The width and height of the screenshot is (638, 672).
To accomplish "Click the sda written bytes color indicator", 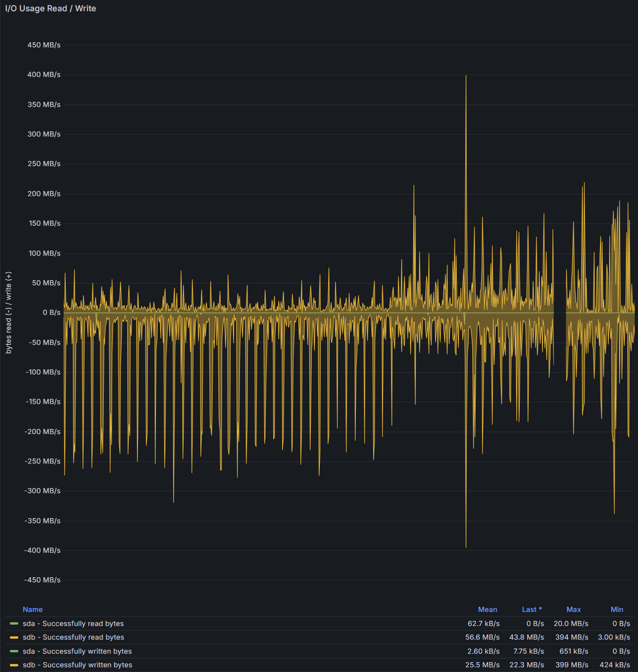I will [x=14, y=651].
